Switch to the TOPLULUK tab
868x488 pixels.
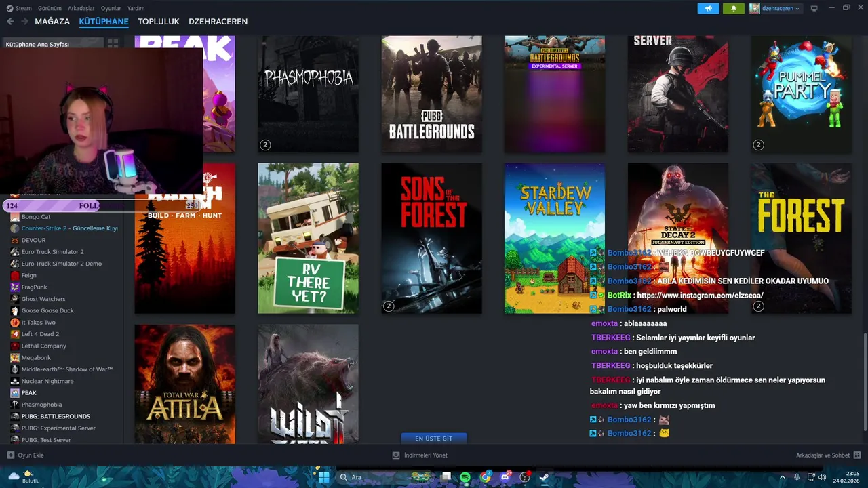point(159,22)
